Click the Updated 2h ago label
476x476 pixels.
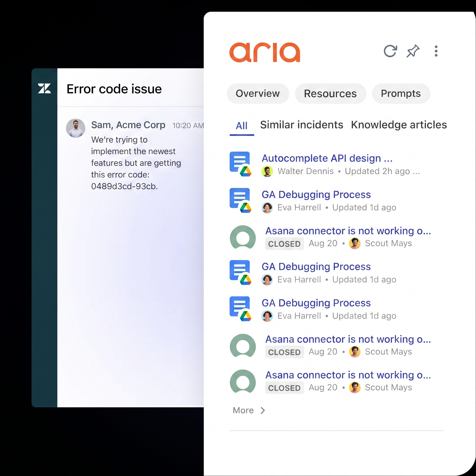click(x=377, y=171)
